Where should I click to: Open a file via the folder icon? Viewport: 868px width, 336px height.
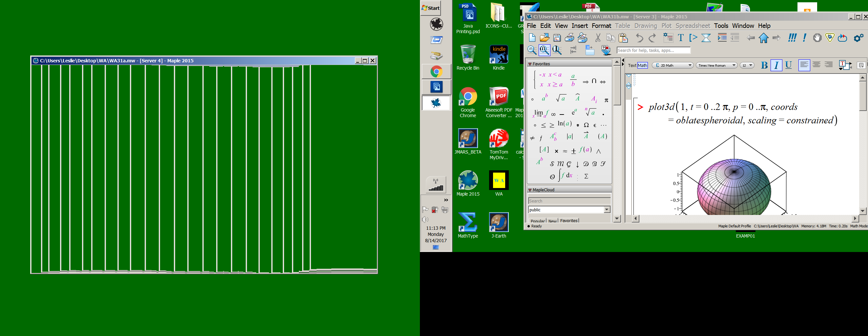click(x=545, y=38)
